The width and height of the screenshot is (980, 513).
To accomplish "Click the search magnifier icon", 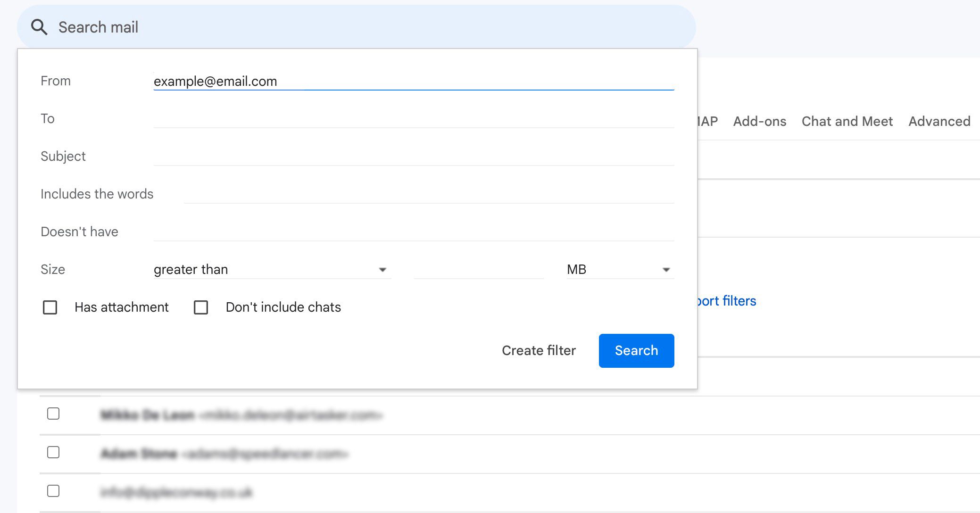I will [40, 26].
